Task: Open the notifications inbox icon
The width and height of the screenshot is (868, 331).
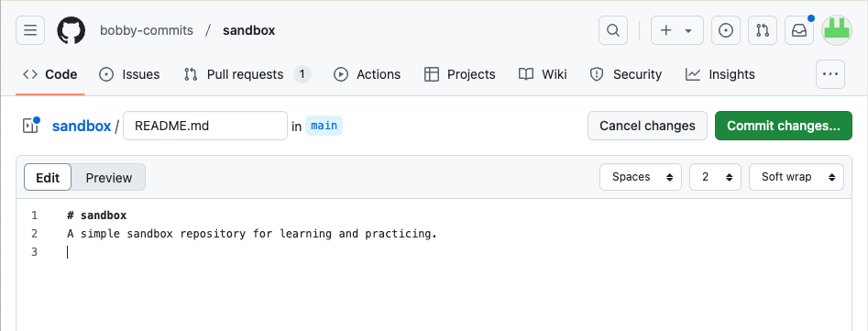Action: (799, 30)
